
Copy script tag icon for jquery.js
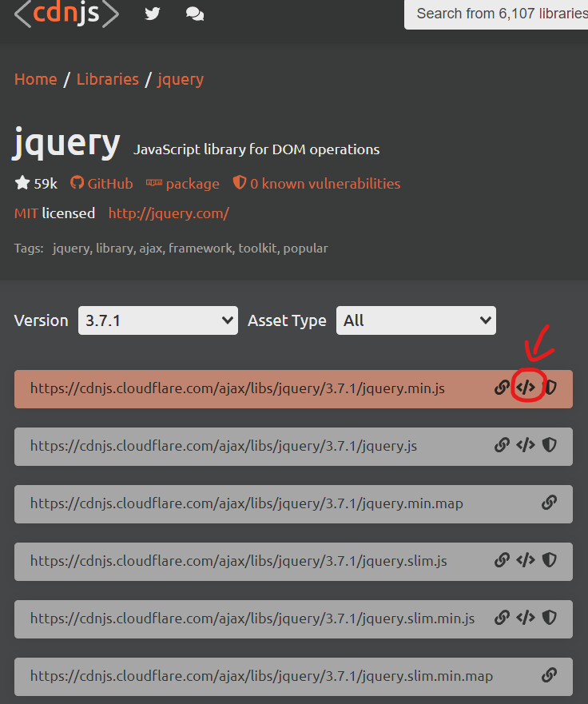(526, 445)
